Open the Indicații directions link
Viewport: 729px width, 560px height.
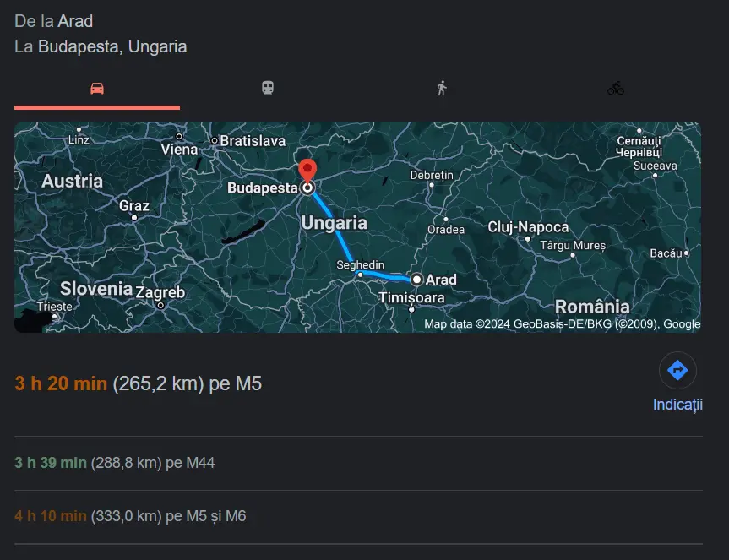[x=677, y=405]
